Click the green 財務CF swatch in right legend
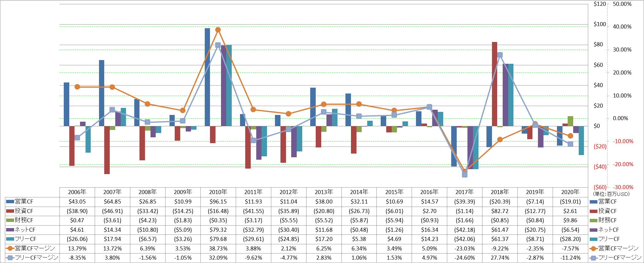 pos(593,220)
